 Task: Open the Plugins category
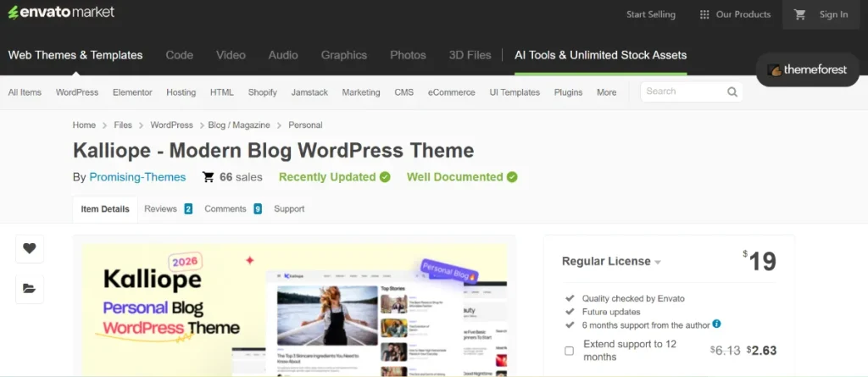point(568,92)
